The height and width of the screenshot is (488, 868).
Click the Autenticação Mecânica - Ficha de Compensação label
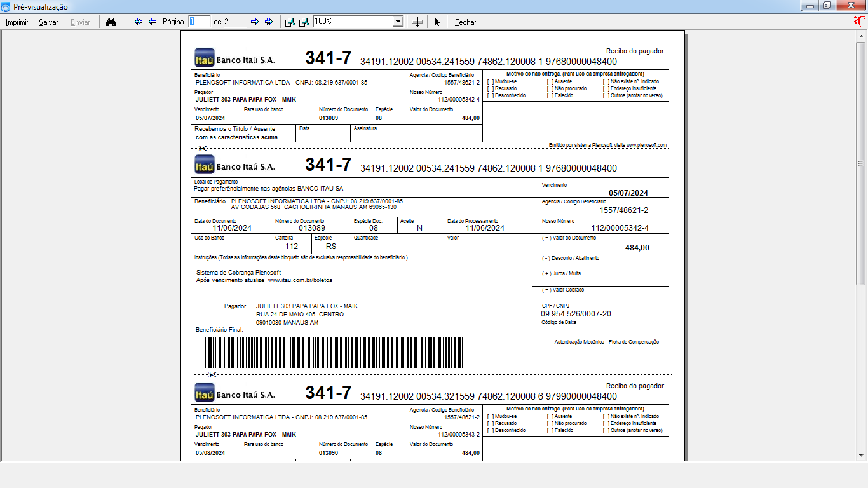pyautogui.click(x=606, y=342)
